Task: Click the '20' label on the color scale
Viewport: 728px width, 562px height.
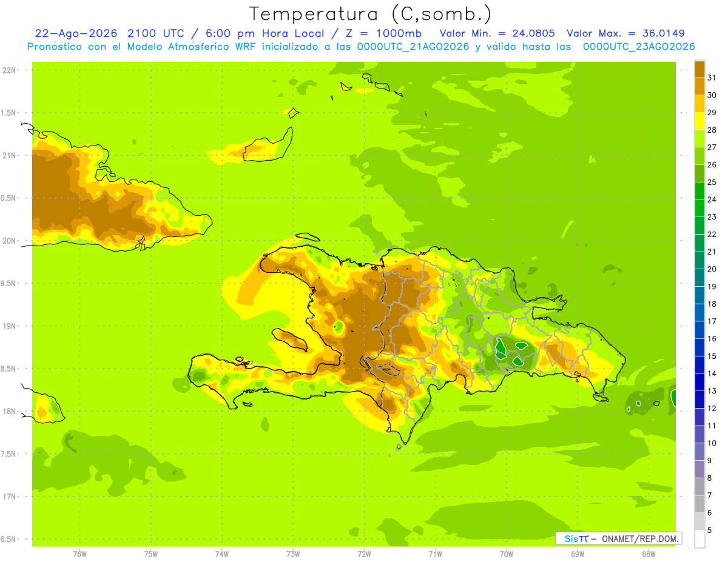Action: pos(712,269)
